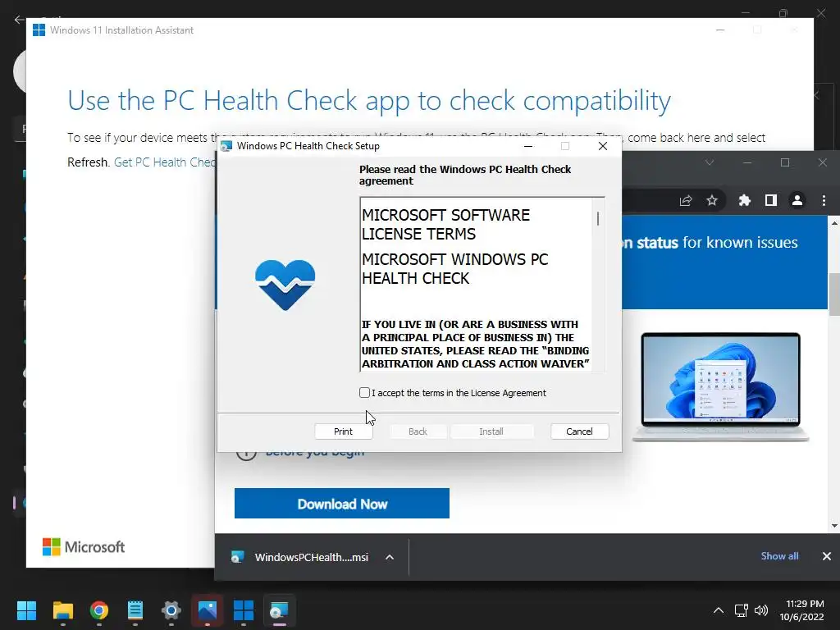Accept the License Agreement terms checkbox

[x=364, y=393]
